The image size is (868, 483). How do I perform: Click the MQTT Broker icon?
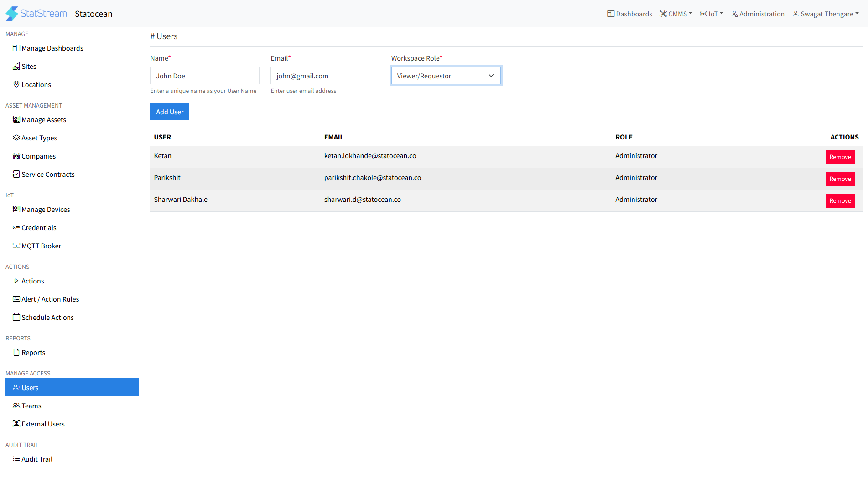[16, 246]
